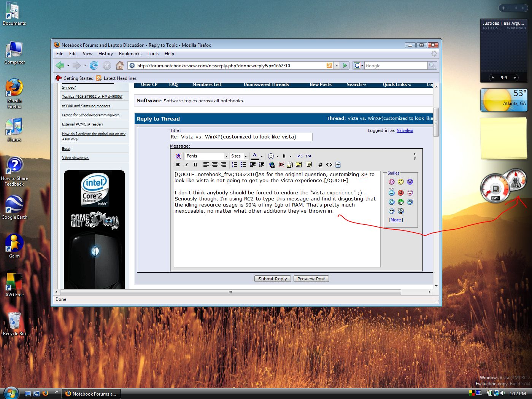Image resolution: width=532 pixels, height=399 pixels.
Task: Open the Edit menu
Action: (73, 54)
